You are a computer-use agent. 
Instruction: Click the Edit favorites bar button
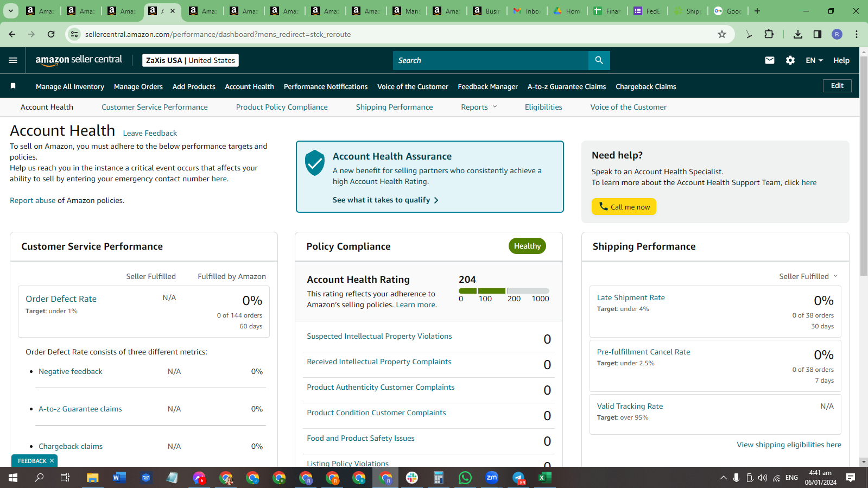coord(837,86)
